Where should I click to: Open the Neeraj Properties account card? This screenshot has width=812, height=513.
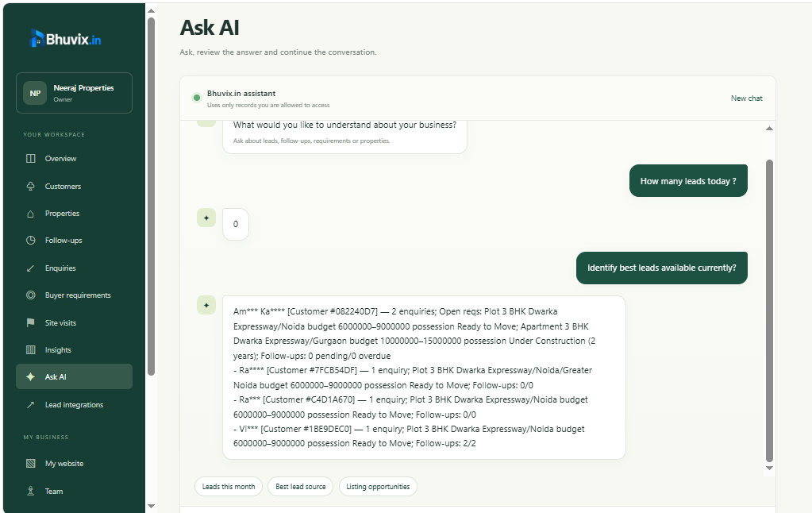pyautogui.click(x=74, y=93)
